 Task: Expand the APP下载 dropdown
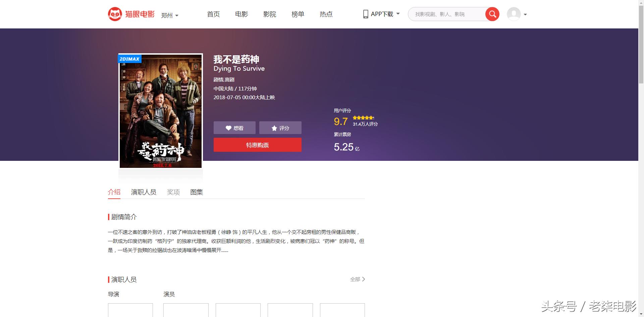pyautogui.click(x=397, y=14)
